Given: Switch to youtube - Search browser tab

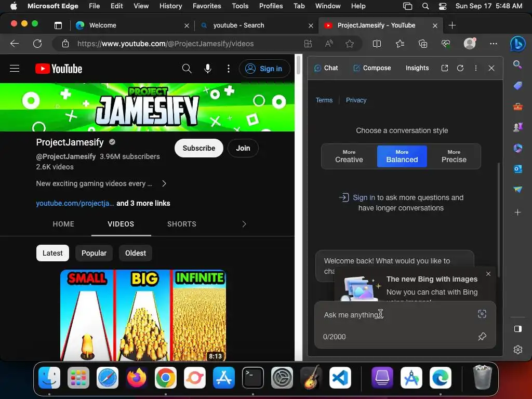Looking at the screenshot, I should 256,25.
